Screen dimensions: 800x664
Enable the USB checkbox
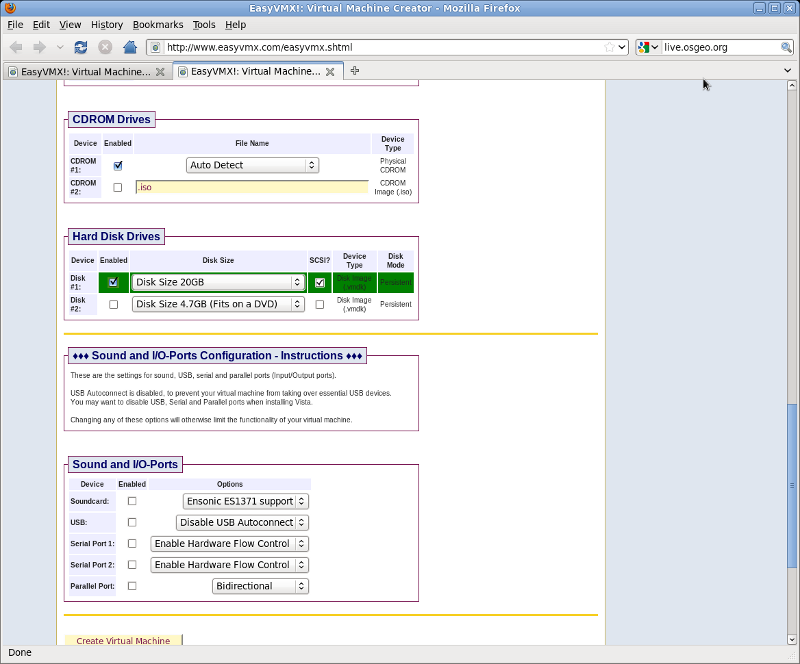tap(132, 522)
